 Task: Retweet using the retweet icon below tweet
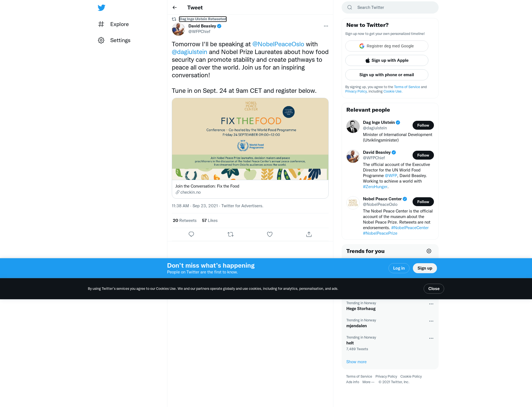[231, 234]
